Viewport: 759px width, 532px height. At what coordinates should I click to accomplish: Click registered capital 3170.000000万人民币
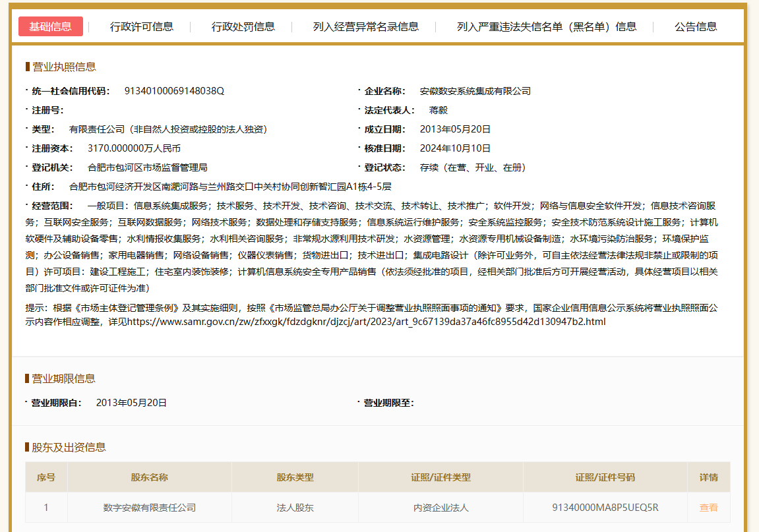(x=134, y=148)
